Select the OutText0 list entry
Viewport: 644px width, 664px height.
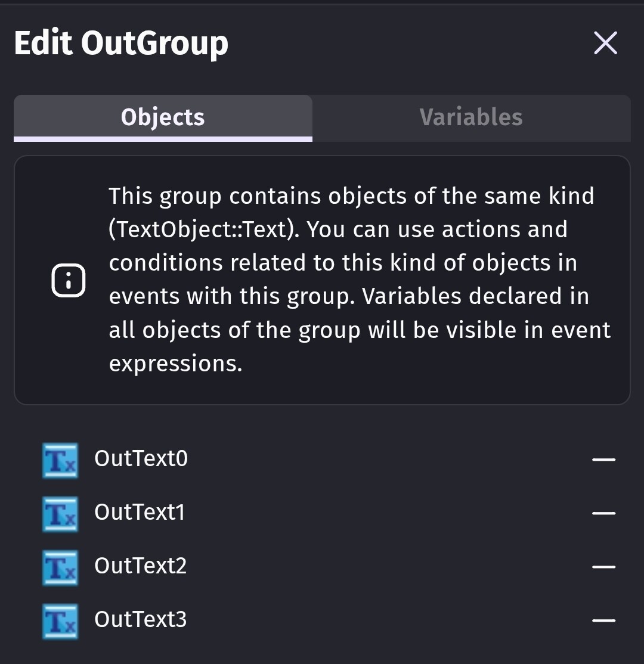(141, 458)
